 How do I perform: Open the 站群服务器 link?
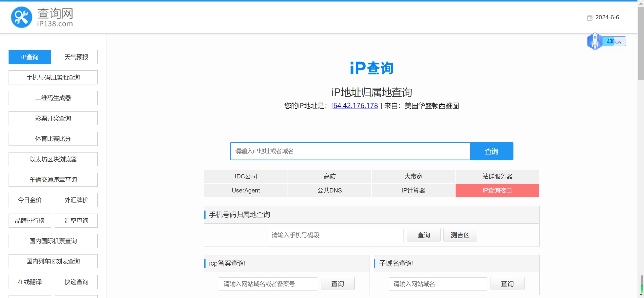click(497, 176)
